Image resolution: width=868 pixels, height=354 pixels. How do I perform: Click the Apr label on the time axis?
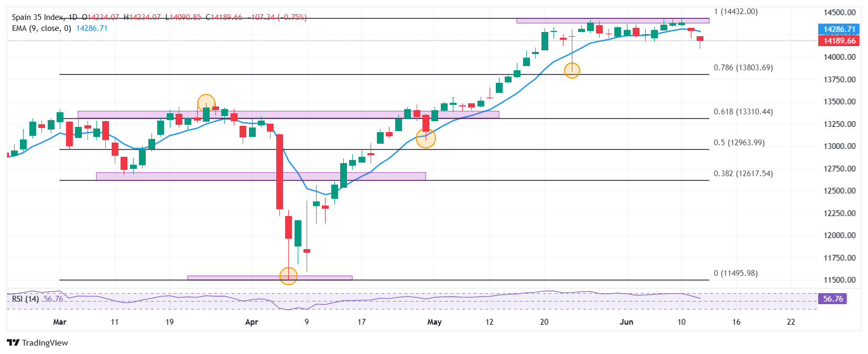click(252, 322)
